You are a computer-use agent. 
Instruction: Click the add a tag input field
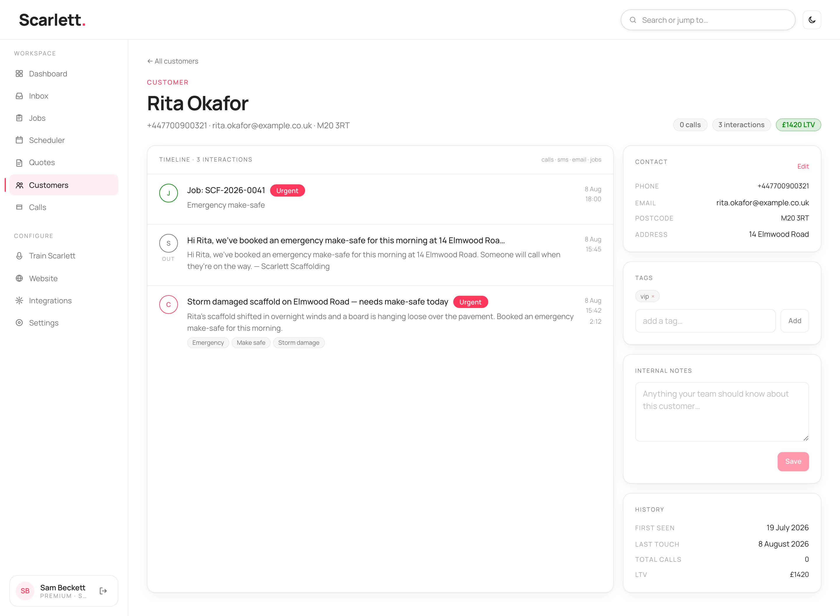(705, 321)
